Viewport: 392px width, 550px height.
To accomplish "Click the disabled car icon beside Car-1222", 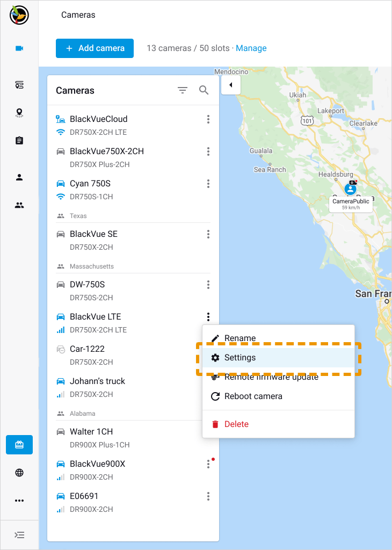I will [61, 349].
